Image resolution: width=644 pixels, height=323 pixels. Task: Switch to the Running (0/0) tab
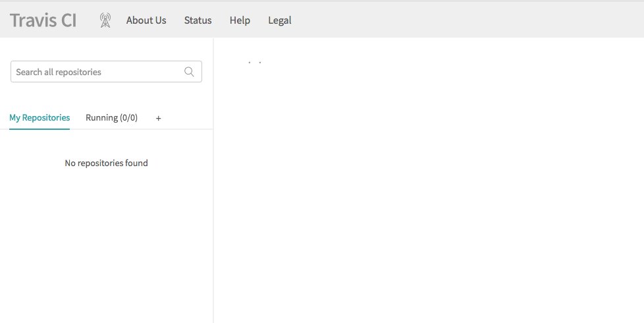[112, 118]
